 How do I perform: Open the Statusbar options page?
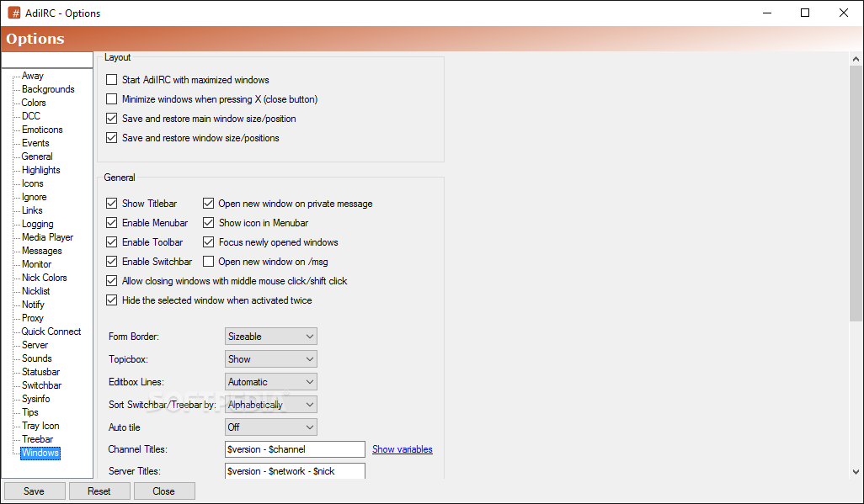click(40, 372)
